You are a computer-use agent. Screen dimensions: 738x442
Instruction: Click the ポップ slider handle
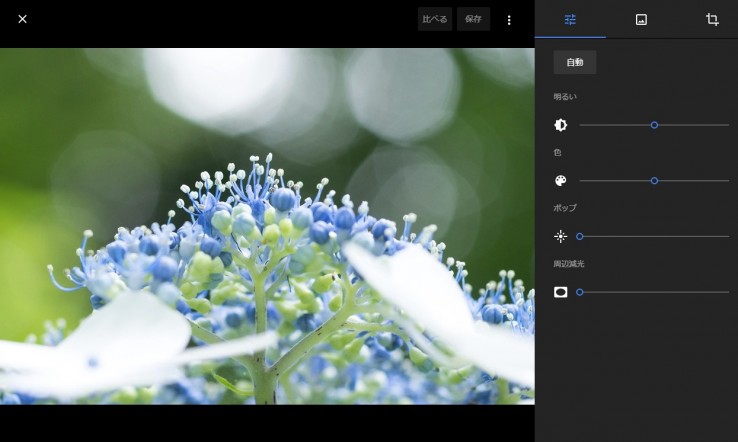coord(580,236)
